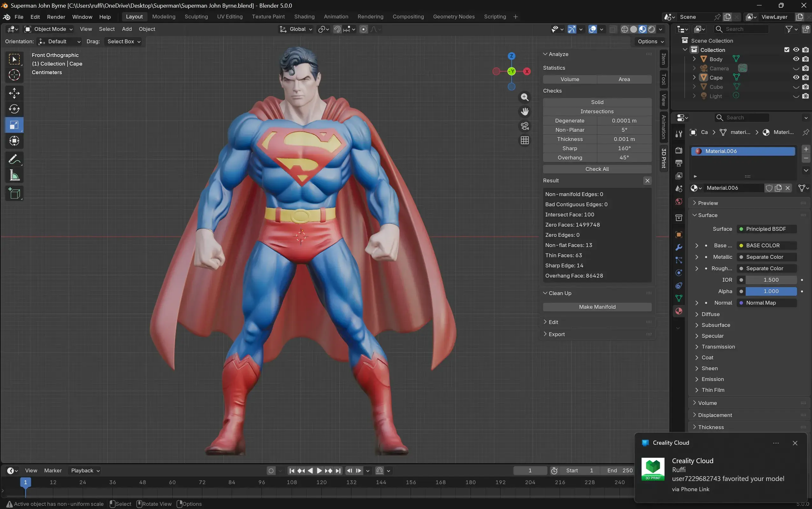
Task: Toggle X-ray view in viewport header
Action: tap(613, 29)
